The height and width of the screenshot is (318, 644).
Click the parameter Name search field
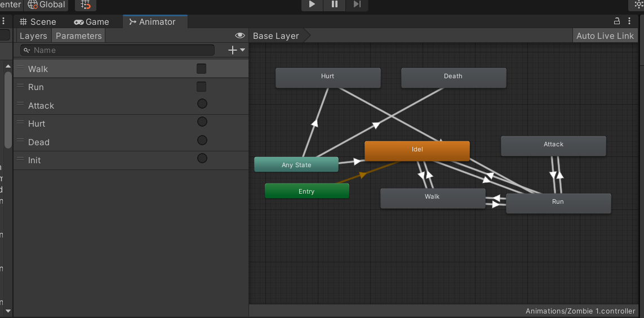point(117,50)
